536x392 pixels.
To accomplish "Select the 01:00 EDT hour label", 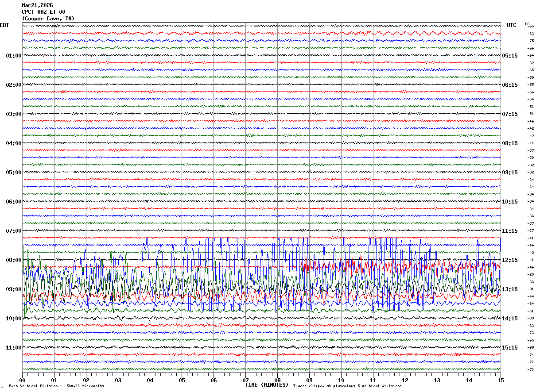I will [x=13, y=56].
